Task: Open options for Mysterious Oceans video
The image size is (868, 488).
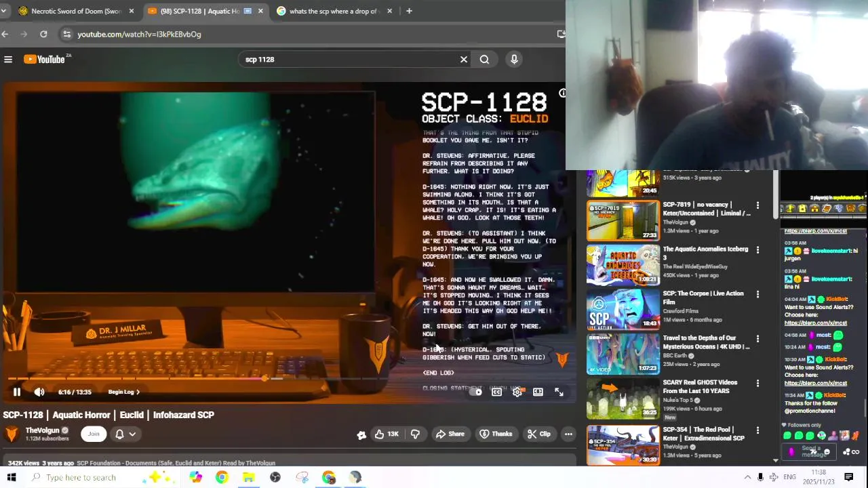Action: [757, 339]
